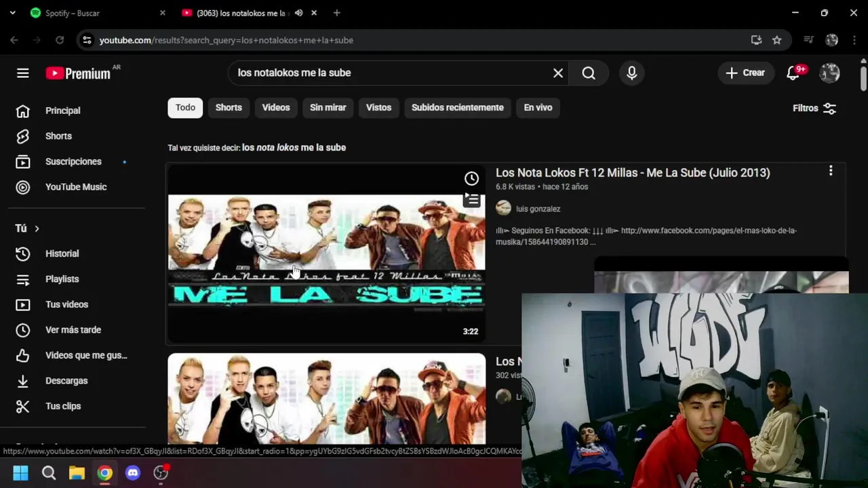Open Discord from the taskbar
The image size is (868, 488).
pos(133,473)
